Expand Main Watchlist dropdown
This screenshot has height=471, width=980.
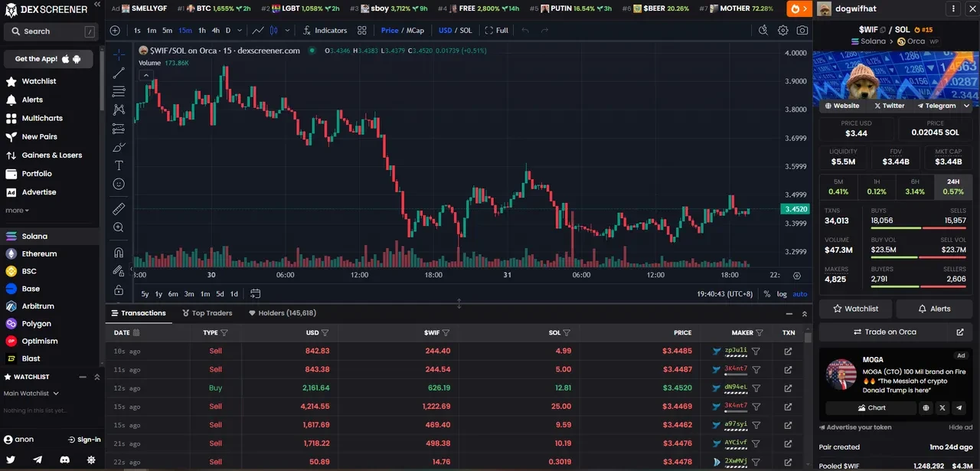[x=31, y=394]
